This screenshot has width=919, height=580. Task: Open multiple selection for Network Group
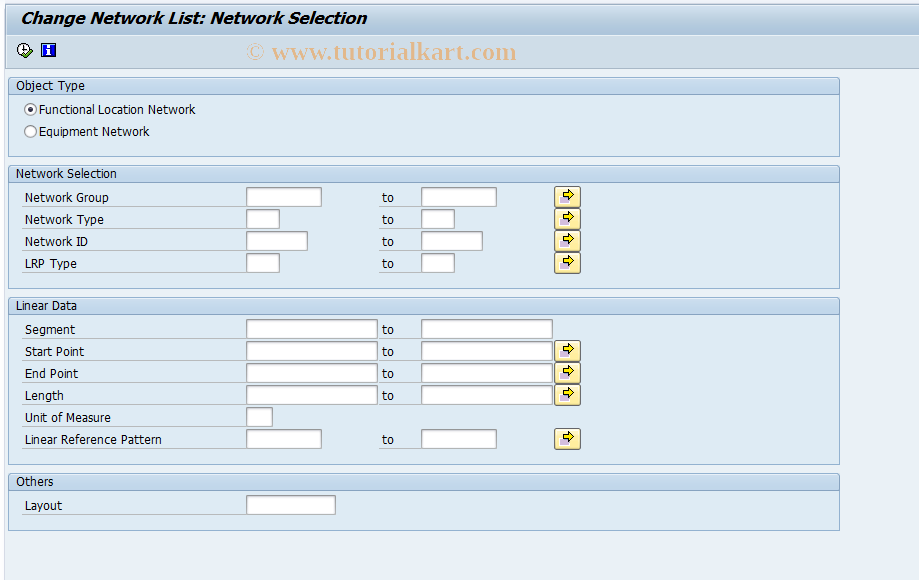(566, 196)
